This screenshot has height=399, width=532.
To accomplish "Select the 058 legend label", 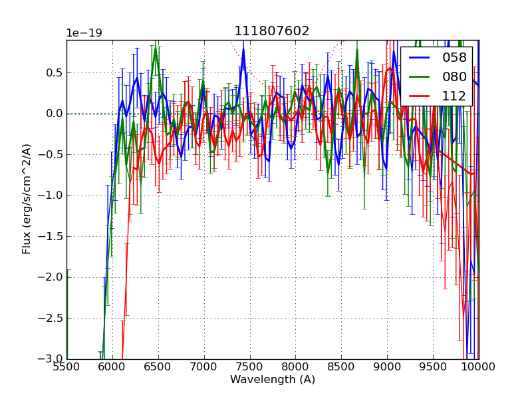I will click(454, 58).
